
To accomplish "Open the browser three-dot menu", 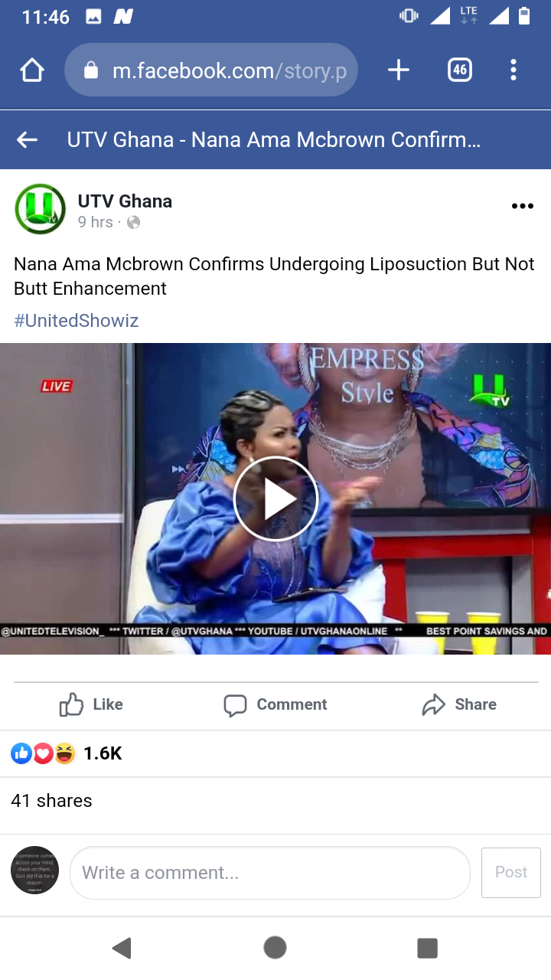I will click(514, 70).
